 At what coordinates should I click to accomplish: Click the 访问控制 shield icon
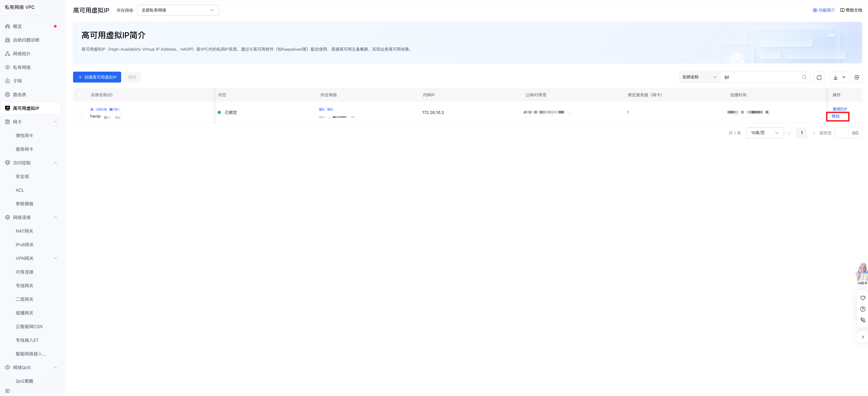point(7,163)
